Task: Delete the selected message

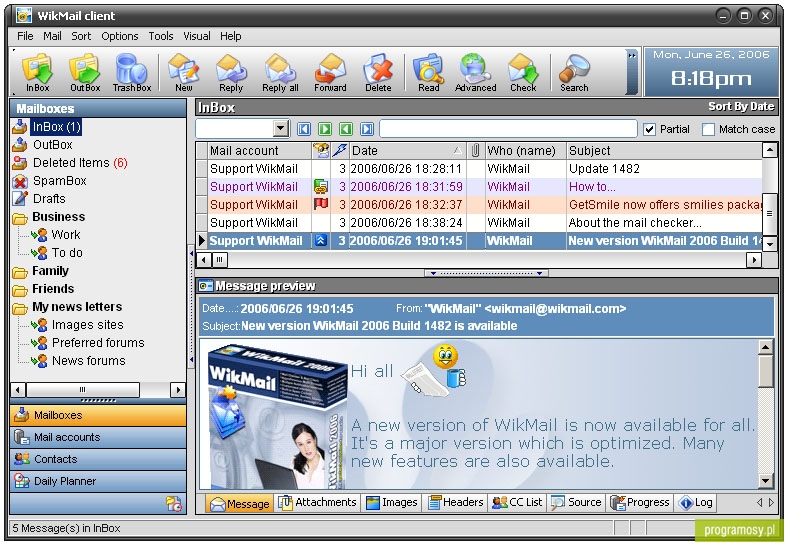Action: 378,73
